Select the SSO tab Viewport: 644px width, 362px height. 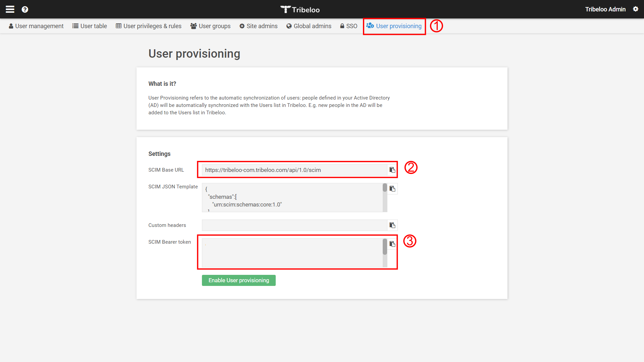tap(348, 26)
